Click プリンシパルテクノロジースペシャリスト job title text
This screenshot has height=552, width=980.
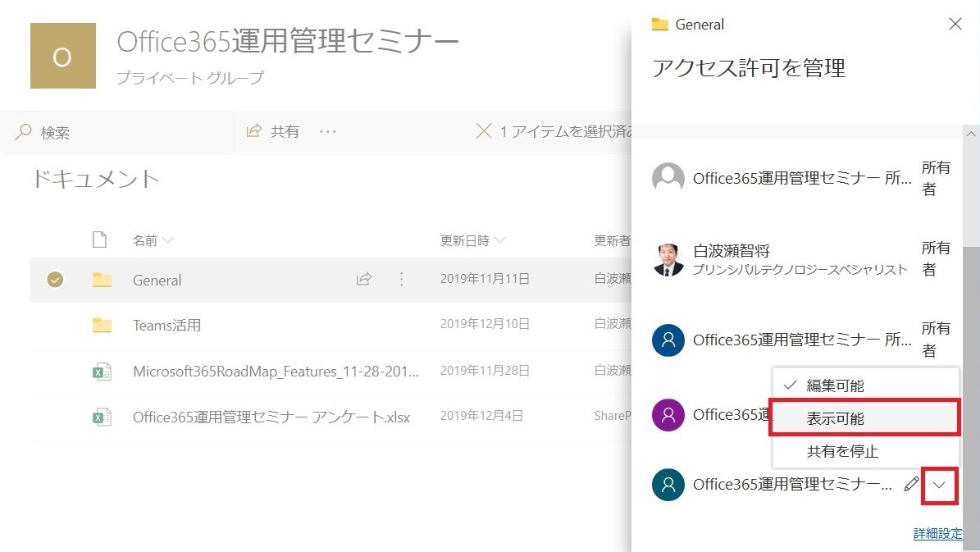(800, 269)
